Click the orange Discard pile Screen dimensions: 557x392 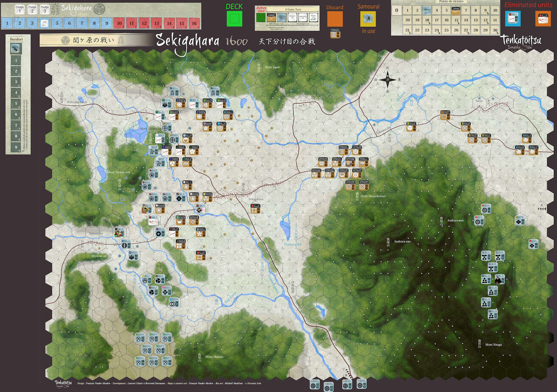335,19
